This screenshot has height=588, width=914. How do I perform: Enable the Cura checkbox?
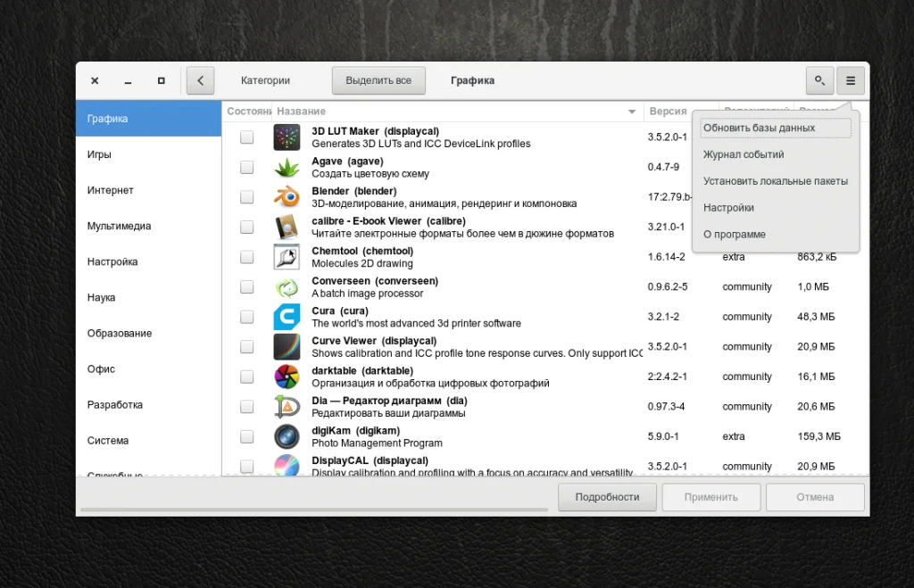coord(247,317)
